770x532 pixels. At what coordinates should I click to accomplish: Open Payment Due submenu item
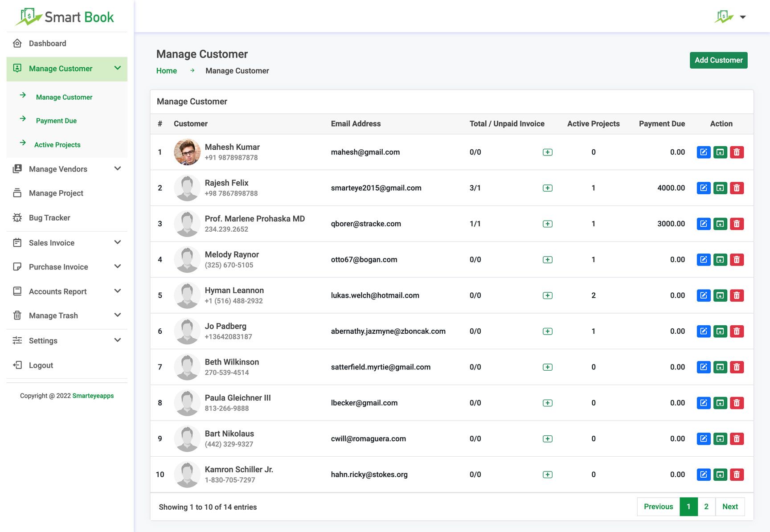click(56, 121)
